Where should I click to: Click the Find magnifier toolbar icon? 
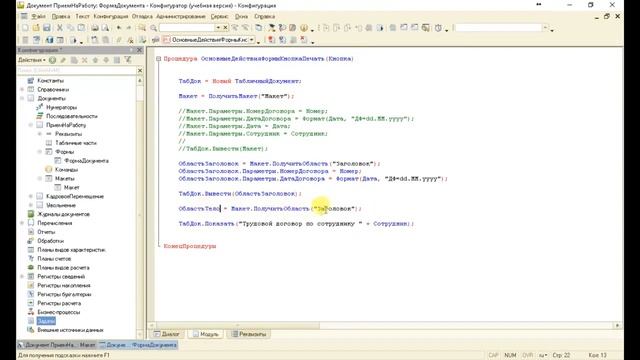153,28
